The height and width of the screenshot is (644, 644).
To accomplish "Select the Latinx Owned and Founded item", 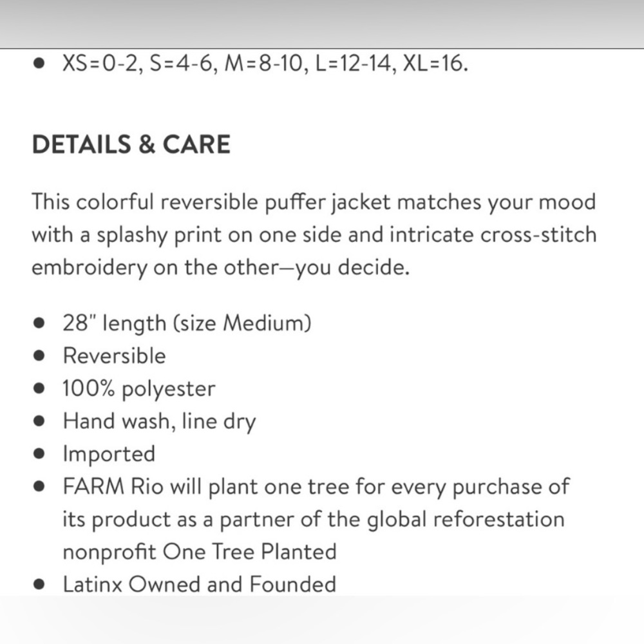I will [199, 584].
